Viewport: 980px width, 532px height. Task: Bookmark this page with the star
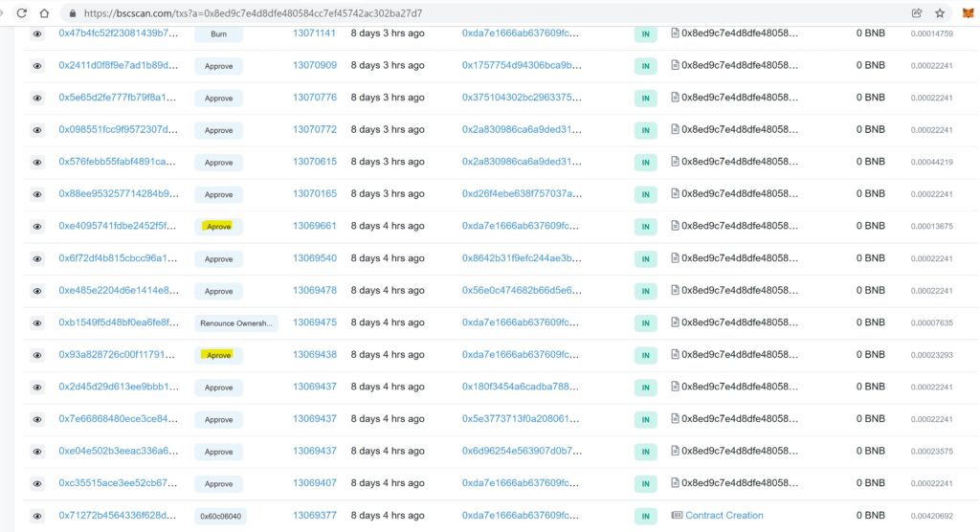coord(940,13)
